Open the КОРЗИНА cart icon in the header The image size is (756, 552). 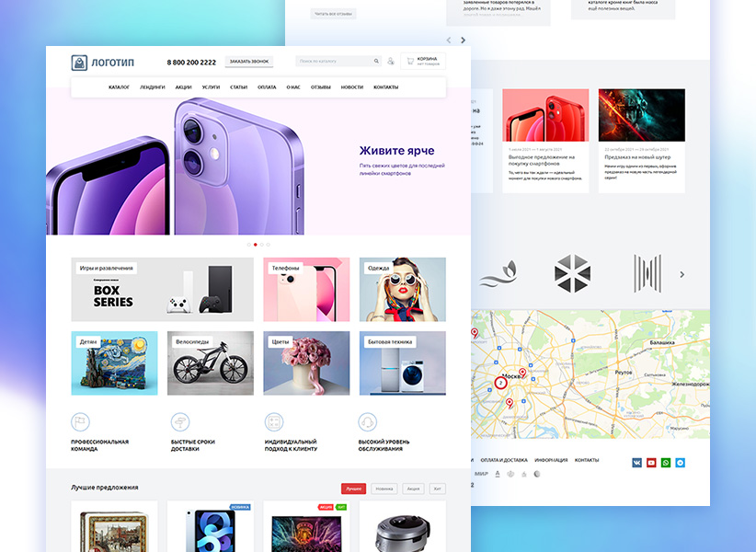tap(410, 62)
